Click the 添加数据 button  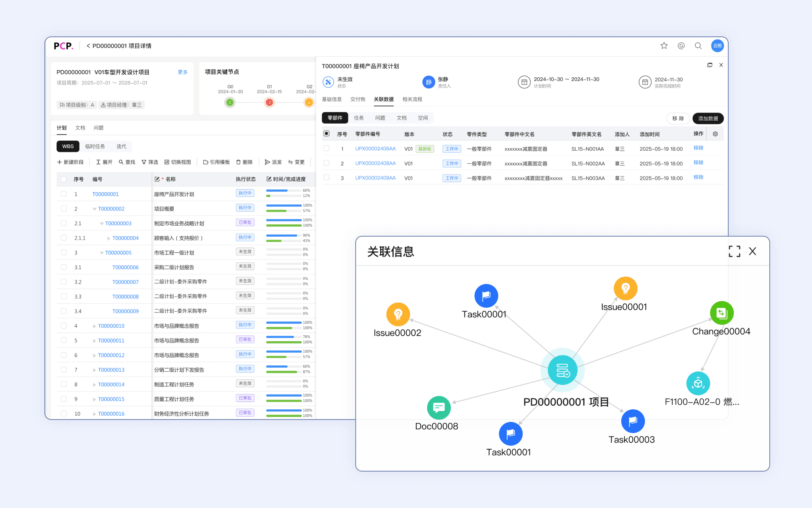coord(708,119)
